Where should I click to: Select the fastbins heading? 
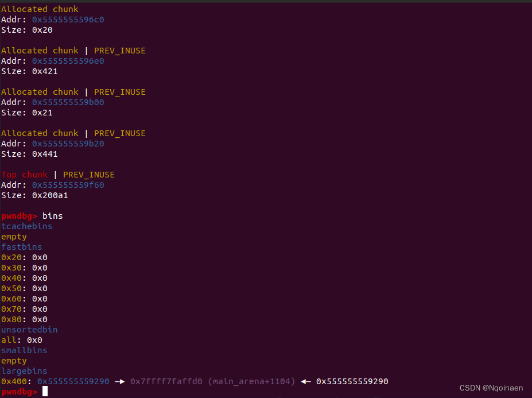(21, 247)
